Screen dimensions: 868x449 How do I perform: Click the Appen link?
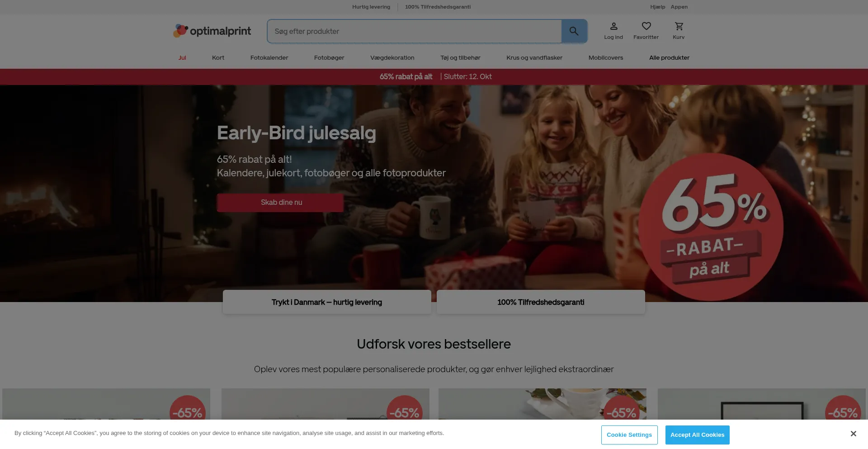tap(679, 7)
